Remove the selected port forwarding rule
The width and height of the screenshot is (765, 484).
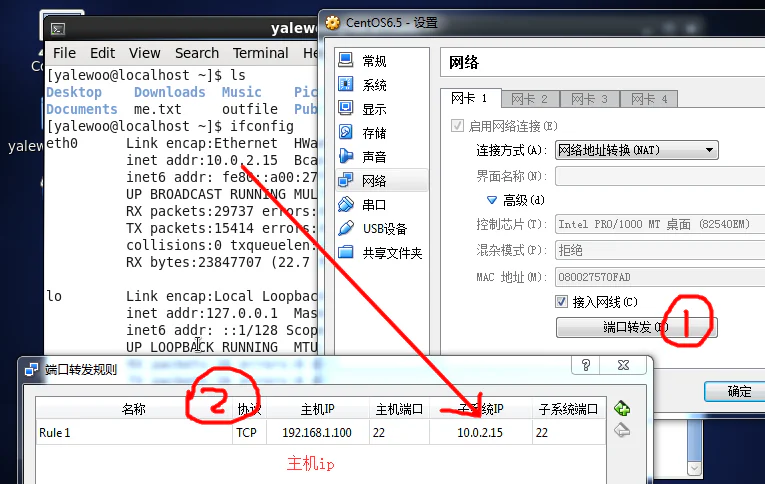(622, 430)
